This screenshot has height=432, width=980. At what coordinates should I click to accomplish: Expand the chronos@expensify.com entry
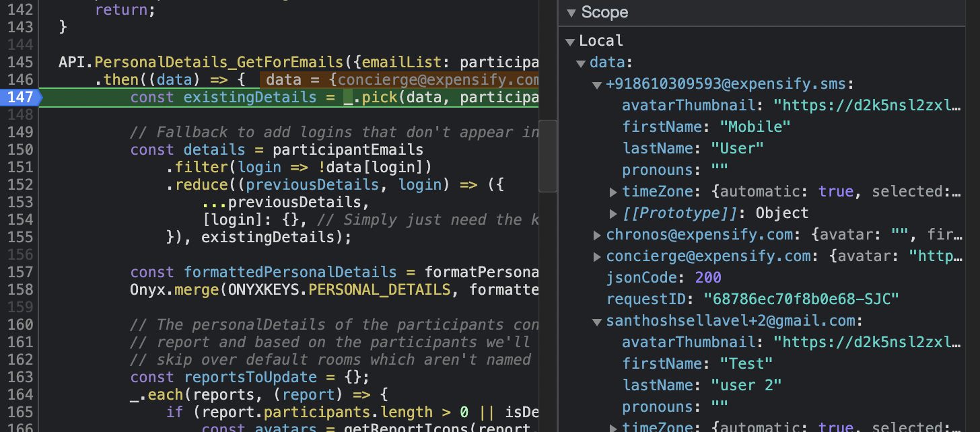pyautogui.click(x=597, y=236)
